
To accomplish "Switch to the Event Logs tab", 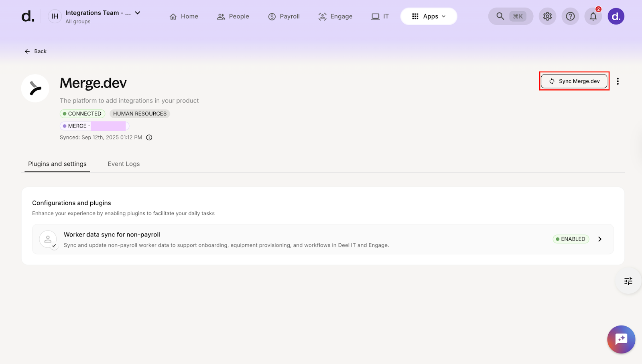I will [x=124, y=164].
